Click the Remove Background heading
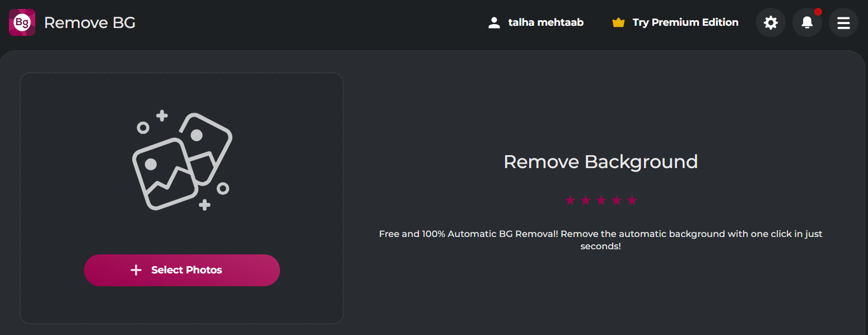 (x=600, y=162)
